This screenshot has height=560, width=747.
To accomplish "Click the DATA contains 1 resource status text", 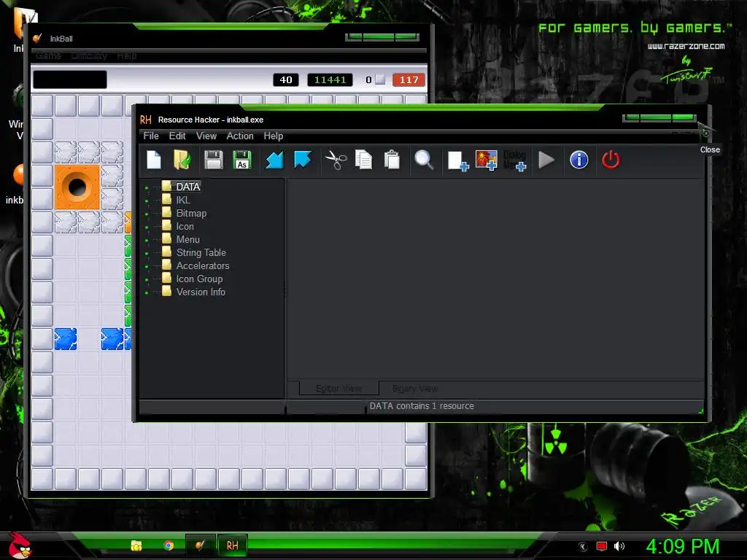I will tap(422, 405).
